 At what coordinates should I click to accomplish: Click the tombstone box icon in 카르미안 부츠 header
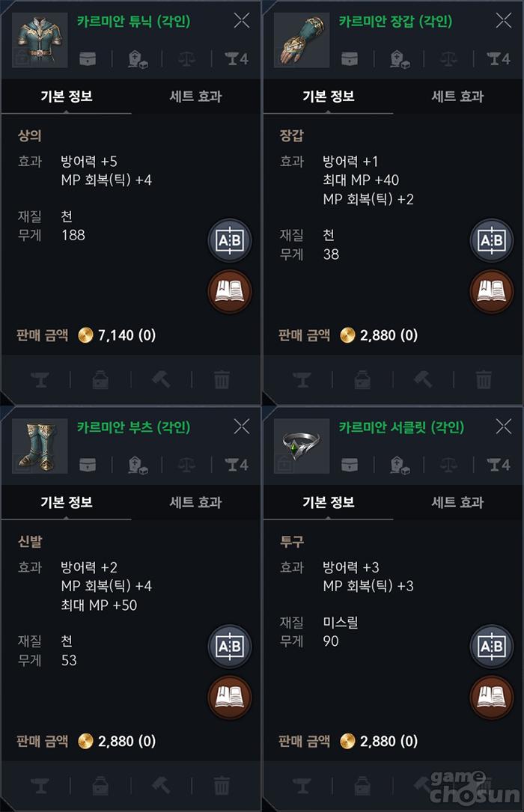138,465
